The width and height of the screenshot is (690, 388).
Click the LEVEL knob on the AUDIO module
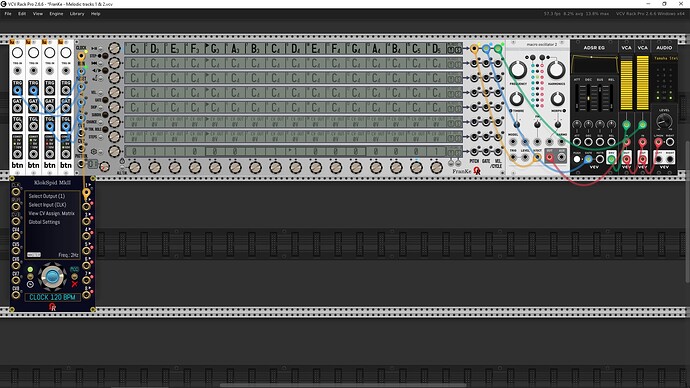664,121
